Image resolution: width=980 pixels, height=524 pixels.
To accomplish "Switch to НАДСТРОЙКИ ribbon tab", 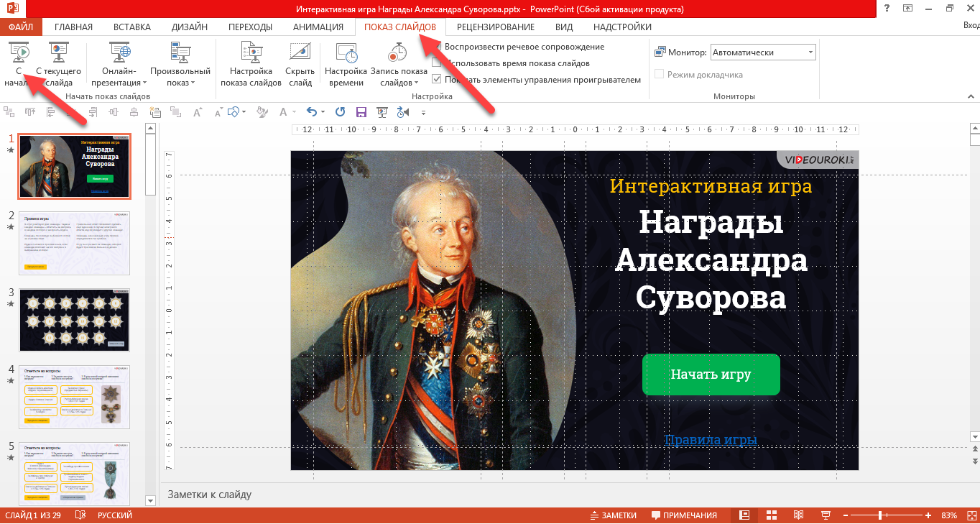I will tap(622, 27).
